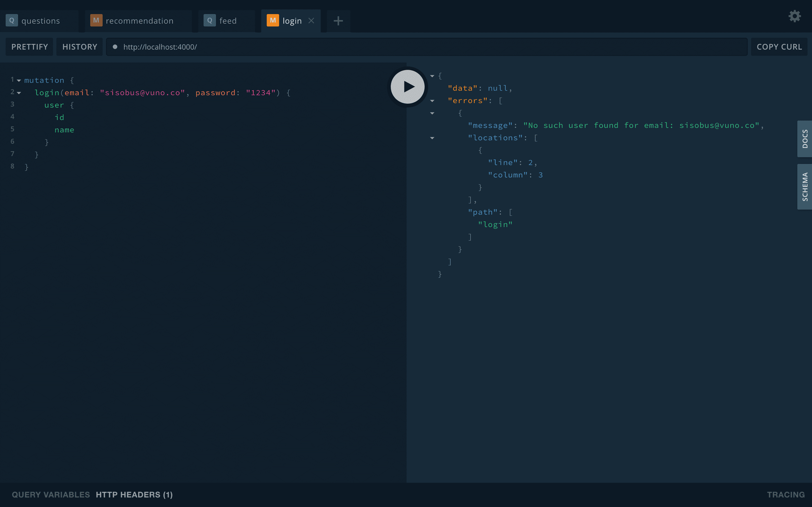
Task: Click the Q icon on feed tab
Action: [x=210, y=21]
